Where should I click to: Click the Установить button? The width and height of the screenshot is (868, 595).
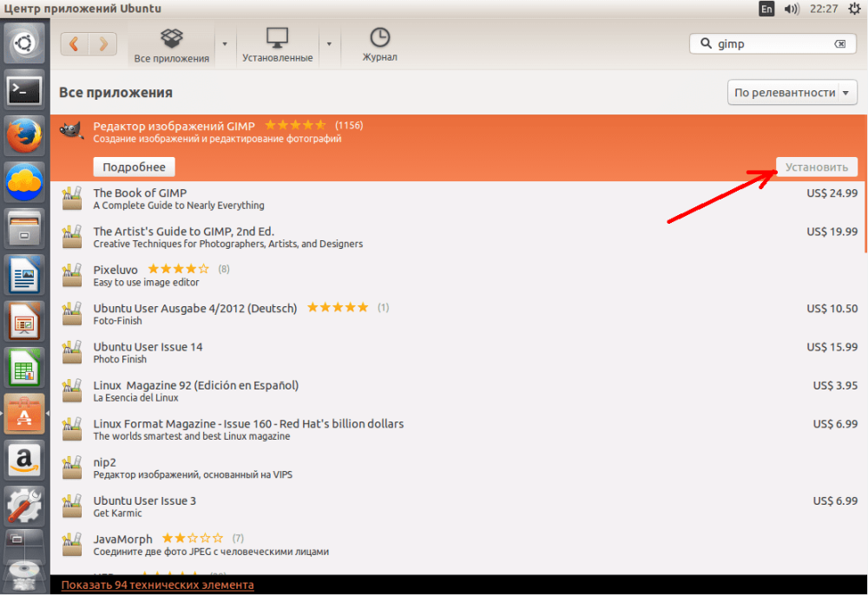coord(817,167)
